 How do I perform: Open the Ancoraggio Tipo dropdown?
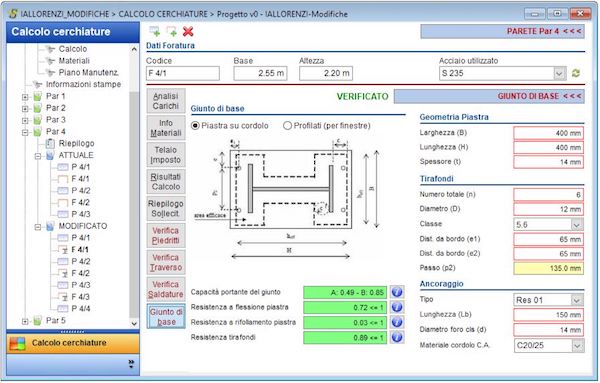coord(577,300)
